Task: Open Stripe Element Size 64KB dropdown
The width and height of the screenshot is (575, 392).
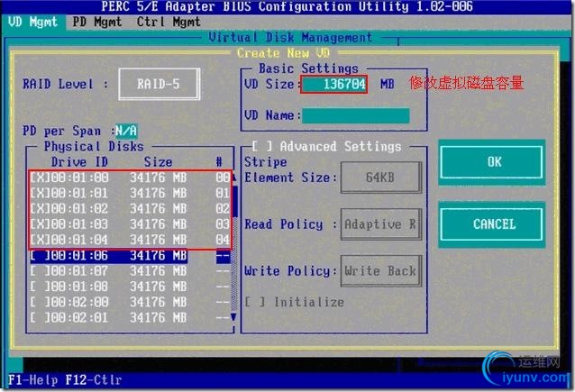Action: [380, 178]
